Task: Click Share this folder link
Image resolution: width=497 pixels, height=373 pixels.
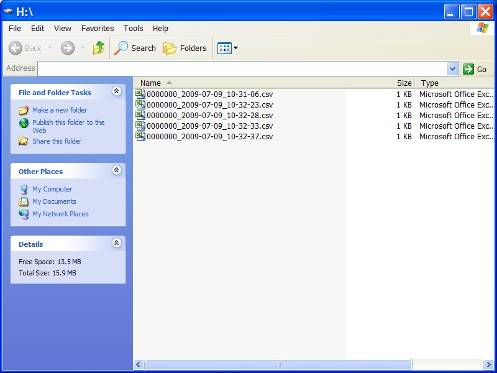Action: (x=57, y=141)
